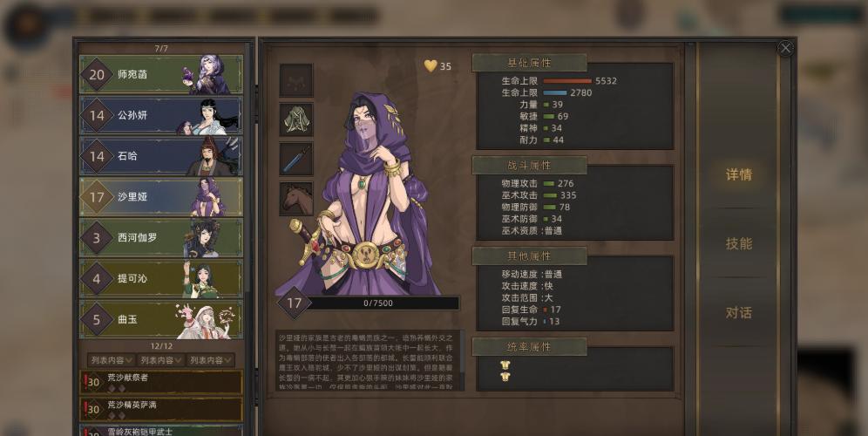Select 公孙妍 level 14 character row
Viewport: 868px width, 436px height.
161,115
